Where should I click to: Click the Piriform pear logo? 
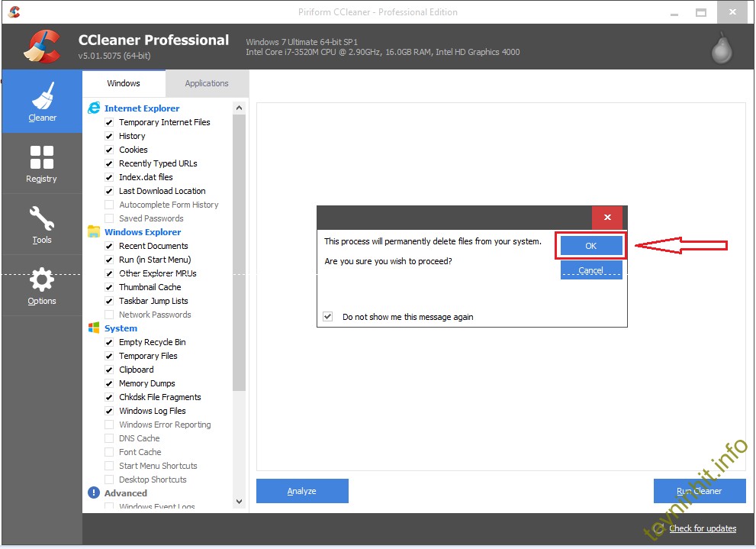click(721, 47)
